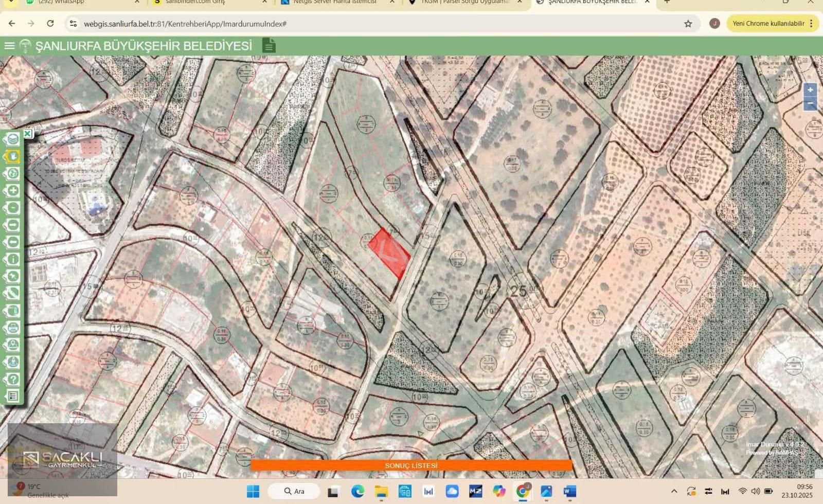The width and height of the screenshot is (823, 504).
Task: Click the globe full-extent icon
Action: click(x=12, y=173)
